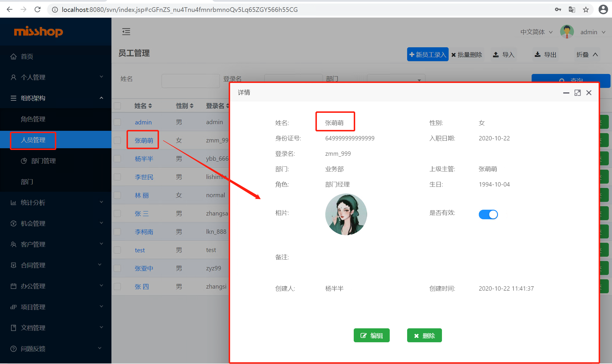The height and width of the screenshot is (364, 612).
Task: Click the green 删除 button
Action: tap(424, 336)
